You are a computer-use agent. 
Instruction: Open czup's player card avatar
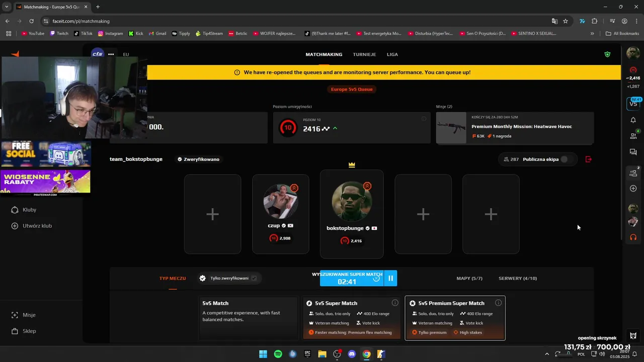tap(280, 201)
